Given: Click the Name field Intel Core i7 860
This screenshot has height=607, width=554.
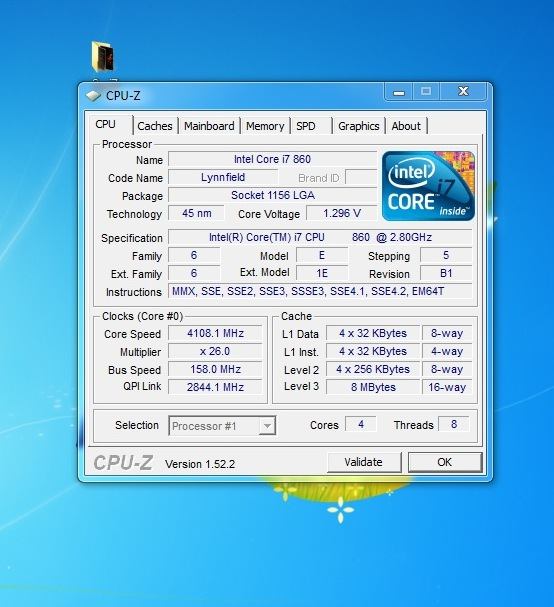Looking at the screenshot, I should (272, 159).
